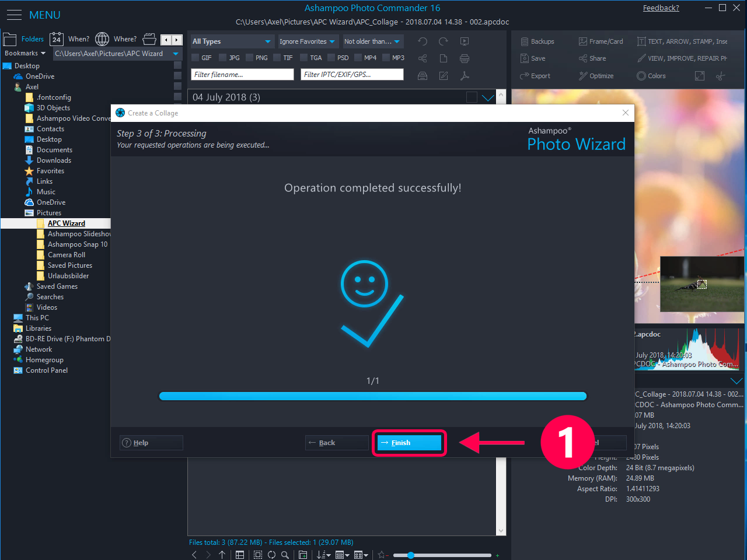747x560 pixels.
Task: Click Export in the right toolbar
Action: 535,76
